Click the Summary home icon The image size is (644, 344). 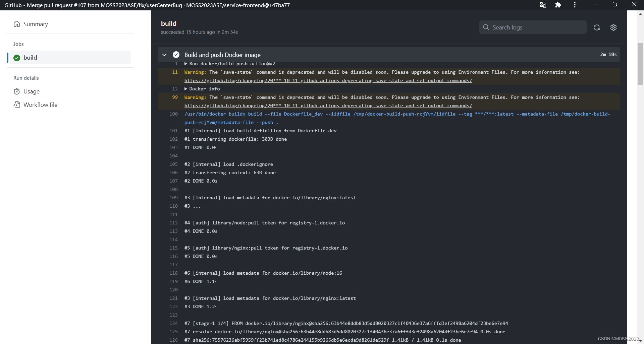coord(17,24)
